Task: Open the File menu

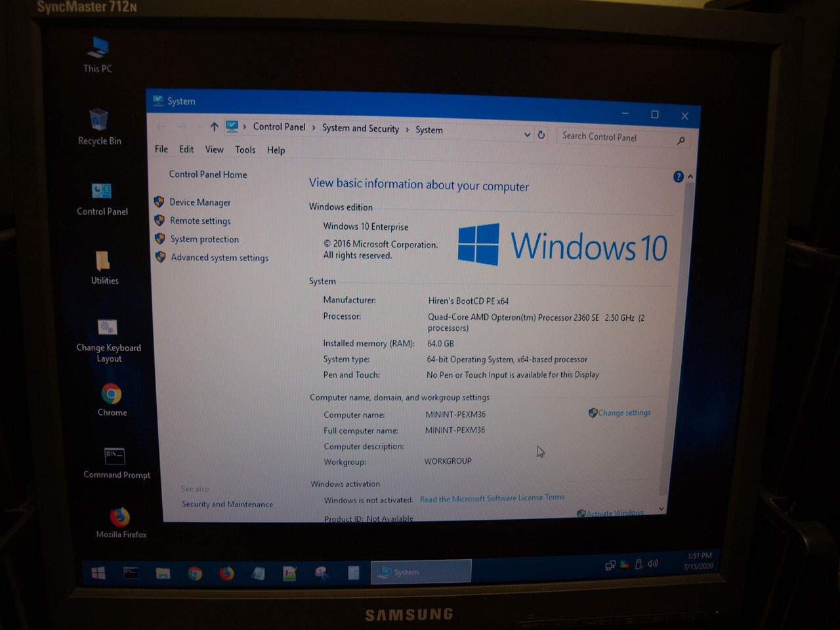Action: [x=161, y=149]
